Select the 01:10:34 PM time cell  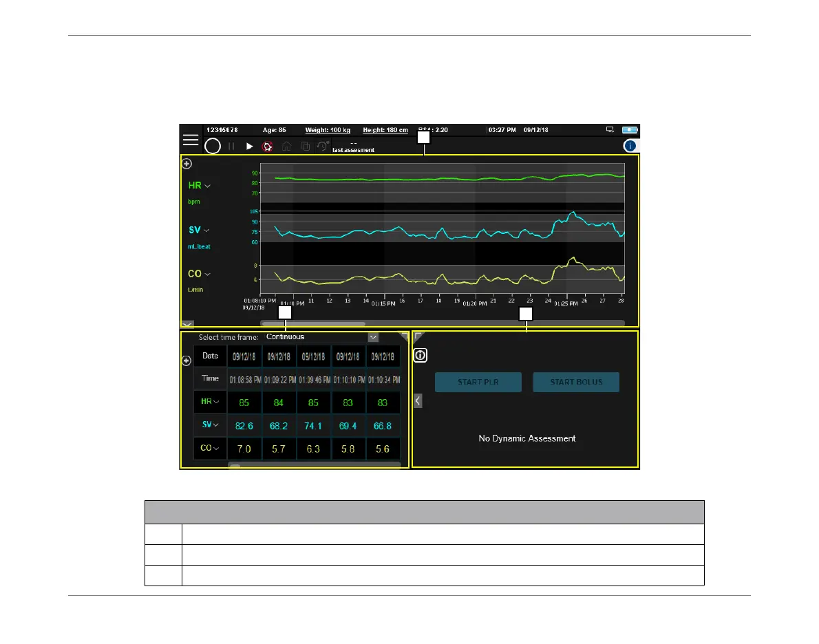point(383,380)
